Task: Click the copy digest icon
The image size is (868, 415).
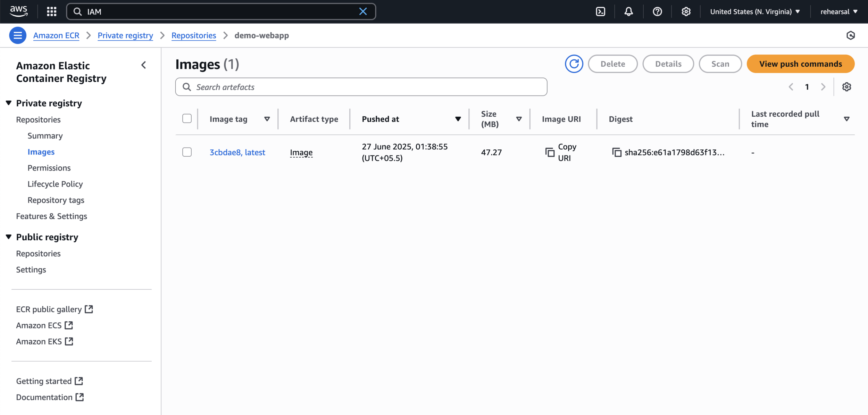Action: click(617, 152)
